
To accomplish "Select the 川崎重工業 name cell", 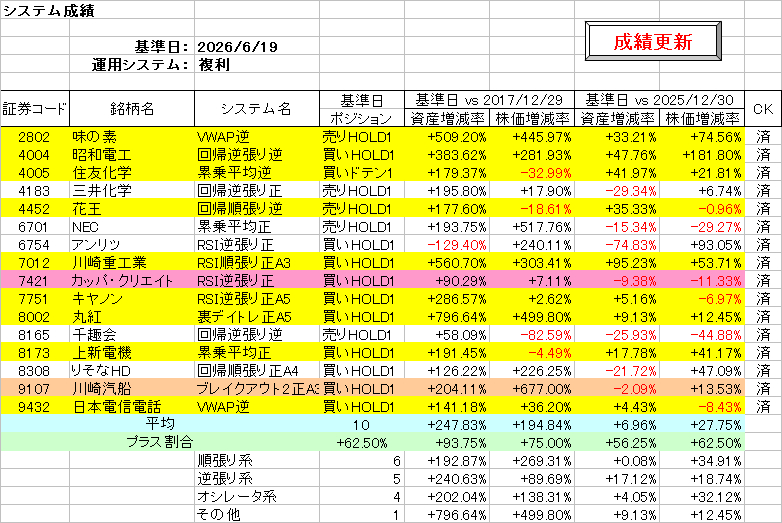I will [x=132, y=263].
